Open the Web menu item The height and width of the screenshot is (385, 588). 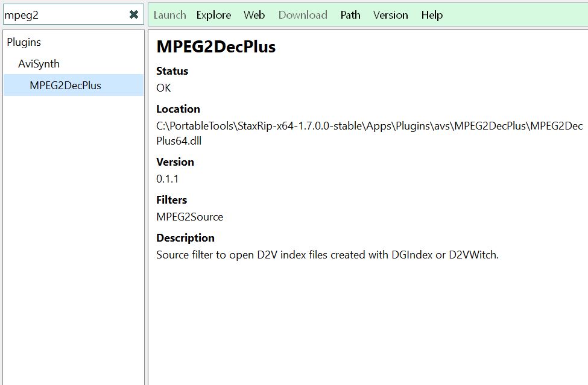click(254, 15)
